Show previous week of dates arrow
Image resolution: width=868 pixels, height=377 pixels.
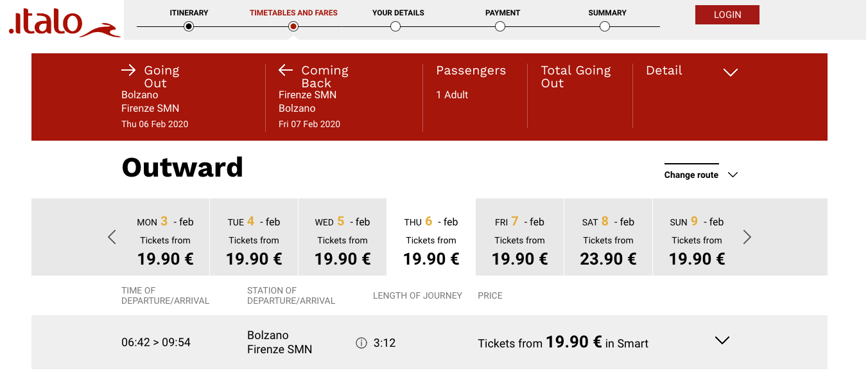point(112,237)
